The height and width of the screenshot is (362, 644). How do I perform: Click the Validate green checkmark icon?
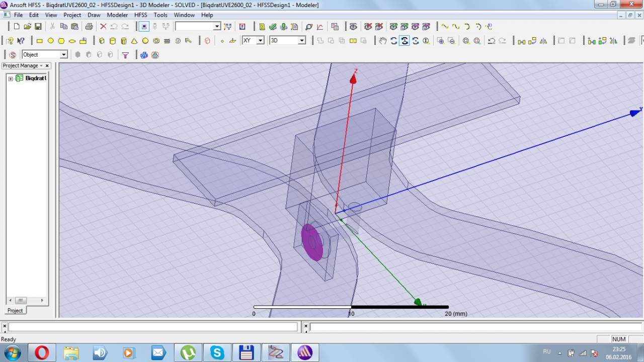coord(273,27)
